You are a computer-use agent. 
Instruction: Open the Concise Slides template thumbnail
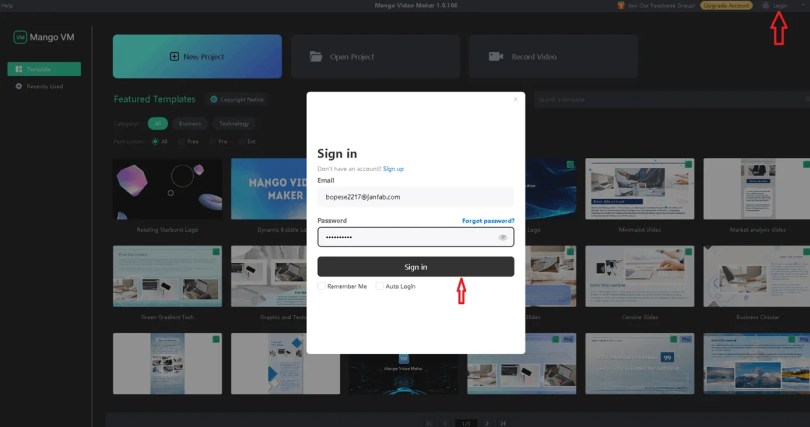click(x=640, y=276)
